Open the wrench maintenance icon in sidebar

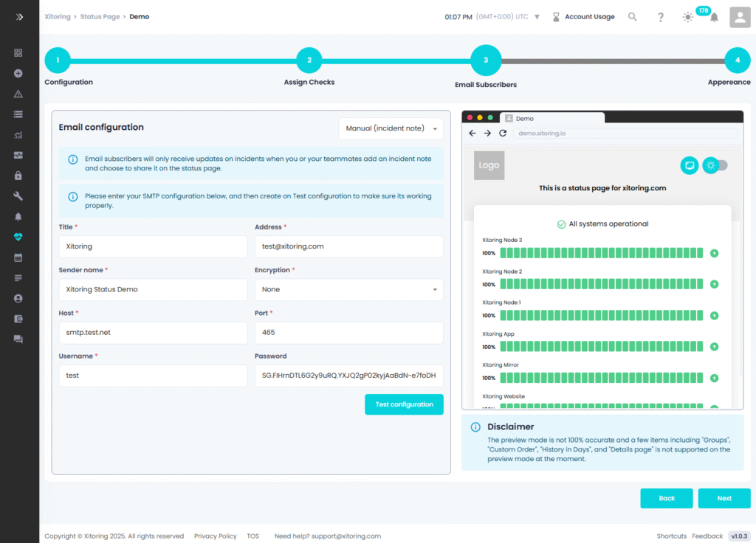[18, 196]
